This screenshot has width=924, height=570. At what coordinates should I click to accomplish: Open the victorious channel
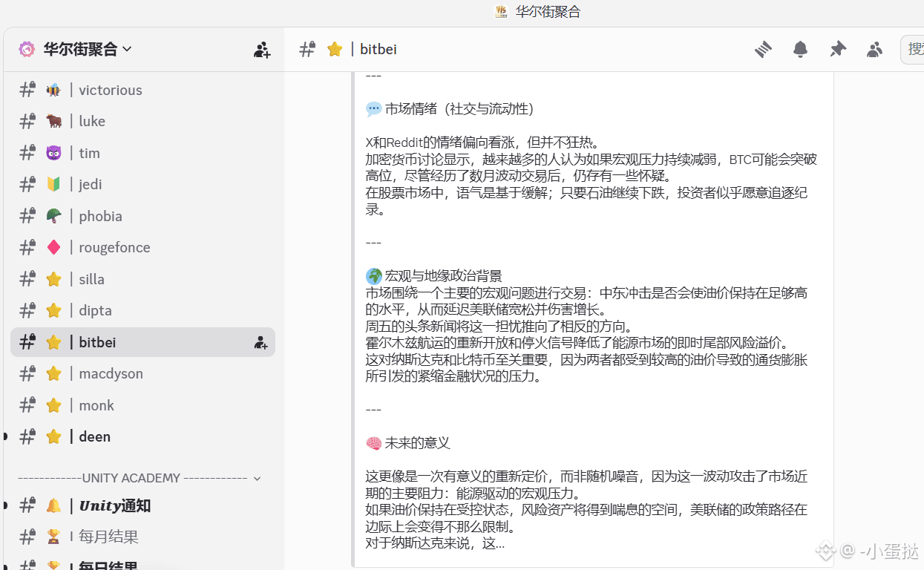point(142,90)
